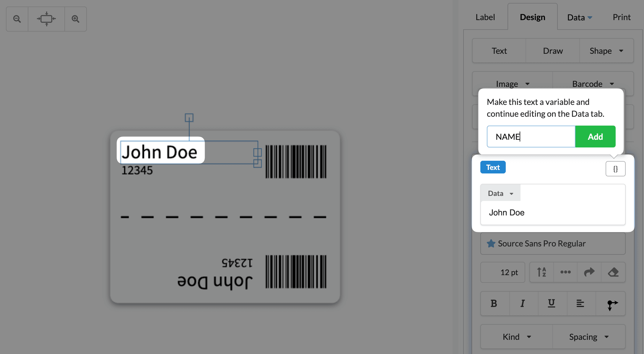Image resolution: width=644 pixels, height=354 pixels.
Task: Zoom in on the label canvas
Action: pos(75,19)
